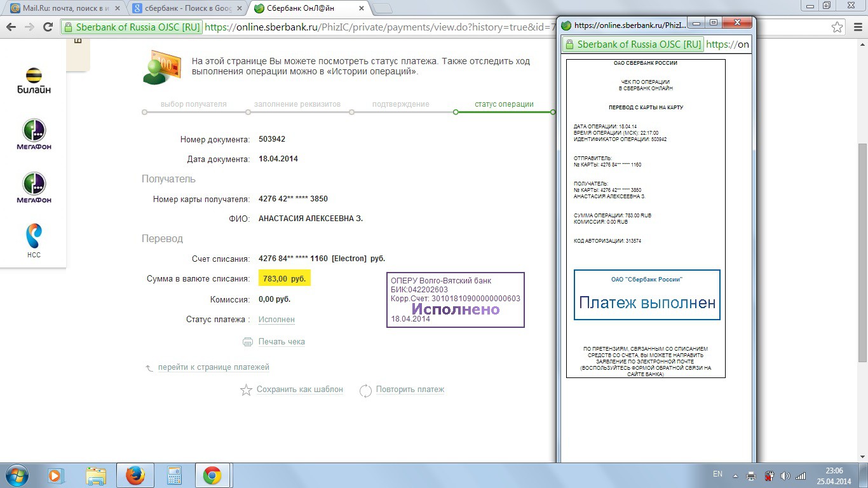Click the подтверждение progress step
Screen dimensions: 868x488
coord(400,104)
